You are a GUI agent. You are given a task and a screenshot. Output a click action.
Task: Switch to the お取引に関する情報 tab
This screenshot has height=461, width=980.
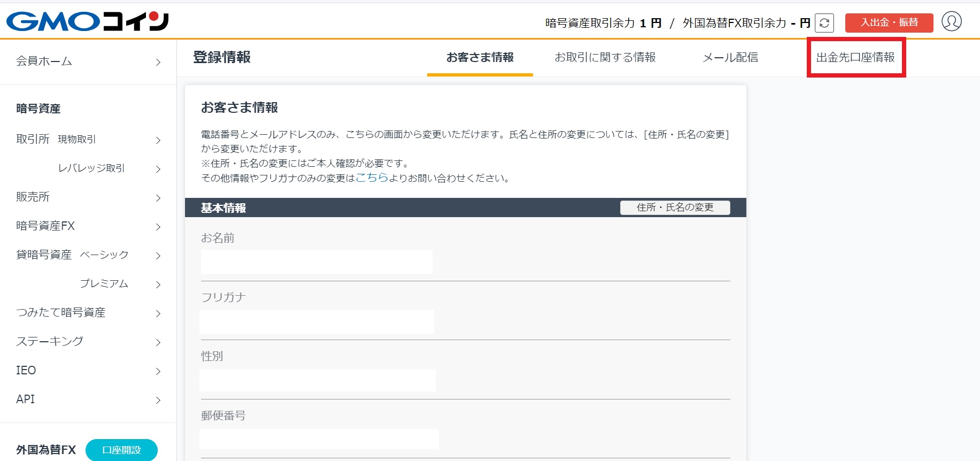605,57
